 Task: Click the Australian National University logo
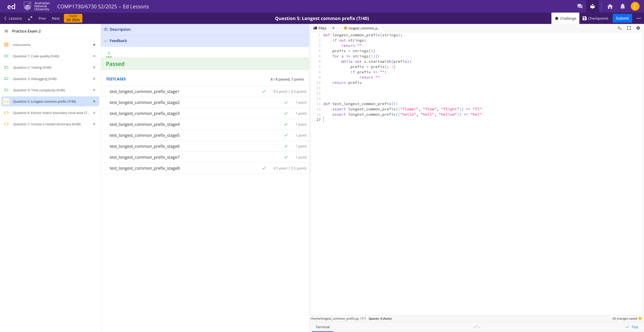(37, 6)
